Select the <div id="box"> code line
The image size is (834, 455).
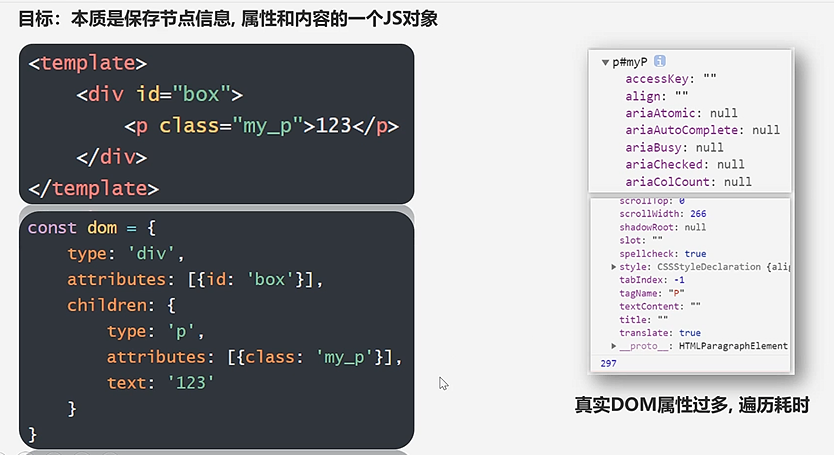click(160, 95)
